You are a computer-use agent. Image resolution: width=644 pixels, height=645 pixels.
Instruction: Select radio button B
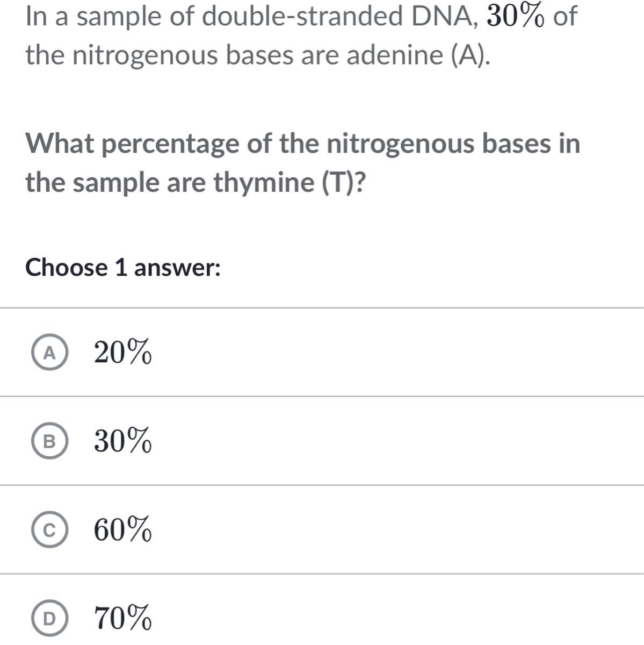point(50,442)
